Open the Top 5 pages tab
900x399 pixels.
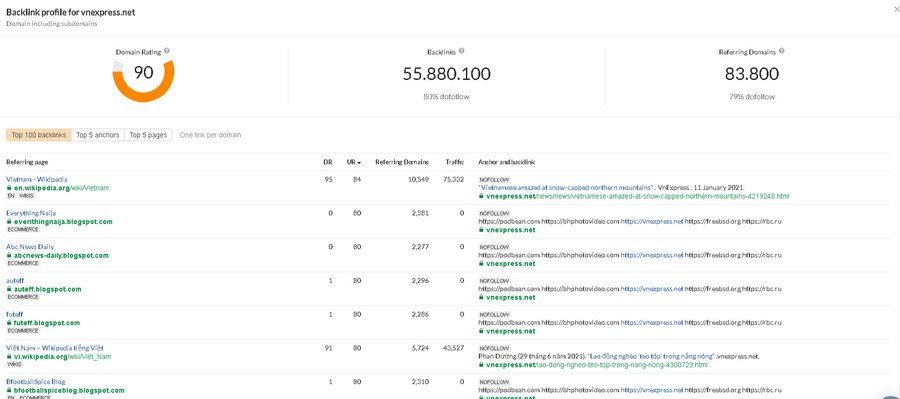tap(148, 135)
